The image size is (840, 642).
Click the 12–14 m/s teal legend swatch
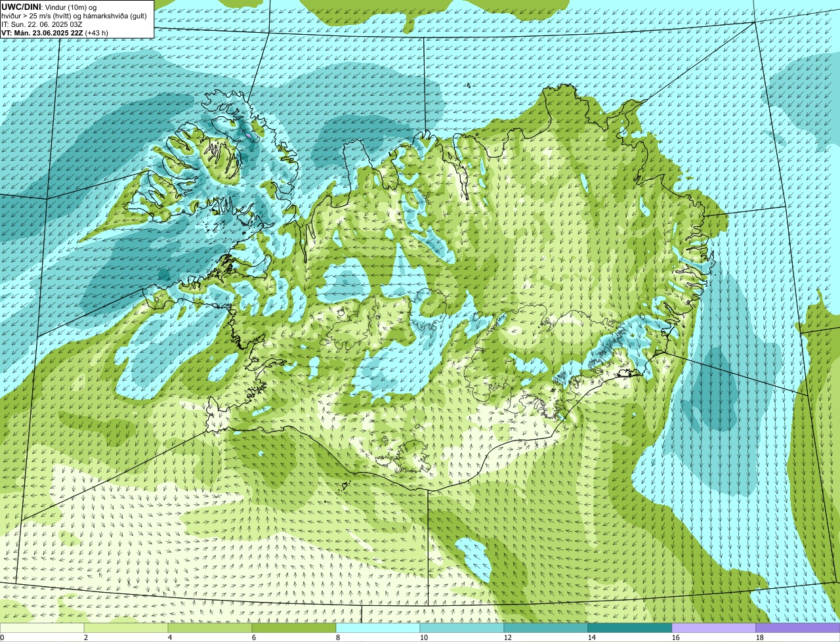click(546, 628)
